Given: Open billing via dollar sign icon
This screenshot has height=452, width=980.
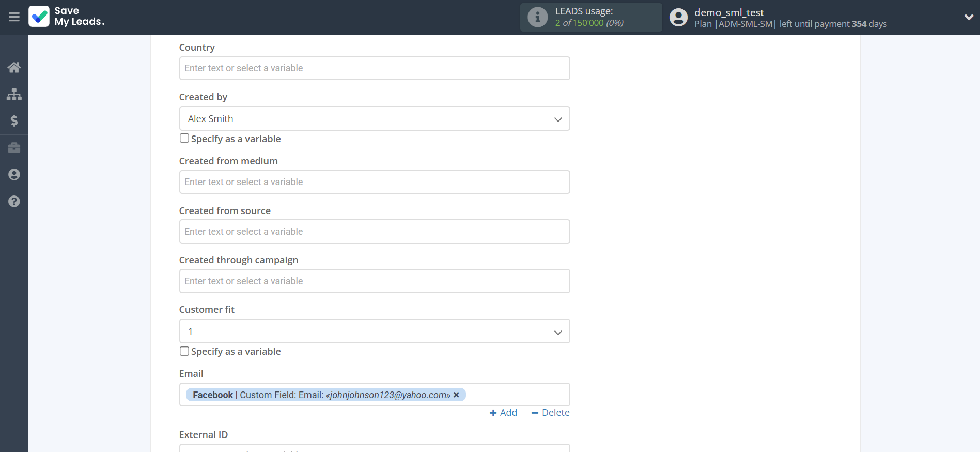Looking at the screenshot, I should [x=14, y=121].
